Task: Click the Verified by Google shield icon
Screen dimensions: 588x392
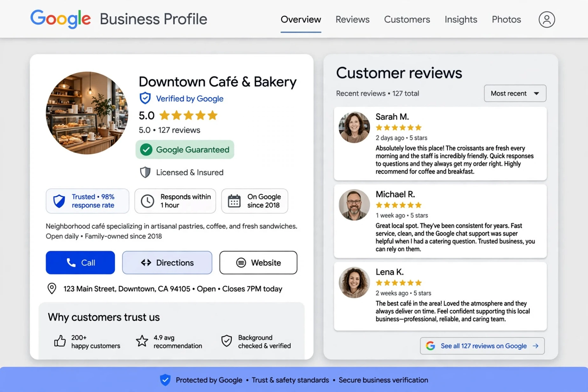Action: (x=145, y=98)
